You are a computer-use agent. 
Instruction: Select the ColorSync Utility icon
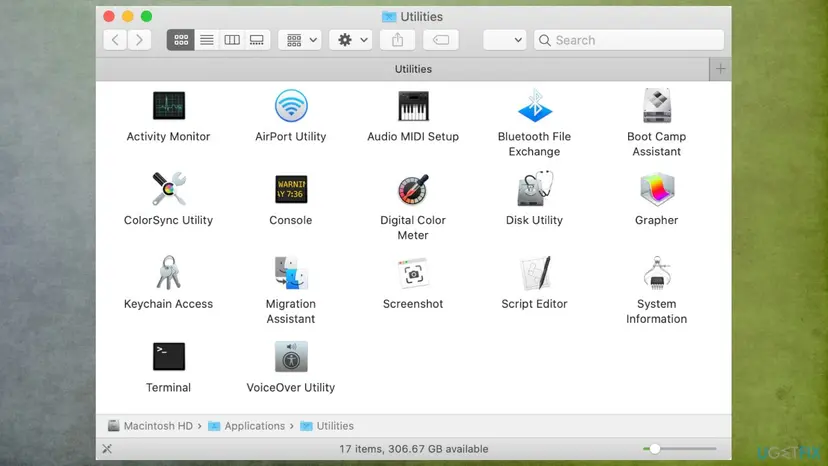coord(168,189)
